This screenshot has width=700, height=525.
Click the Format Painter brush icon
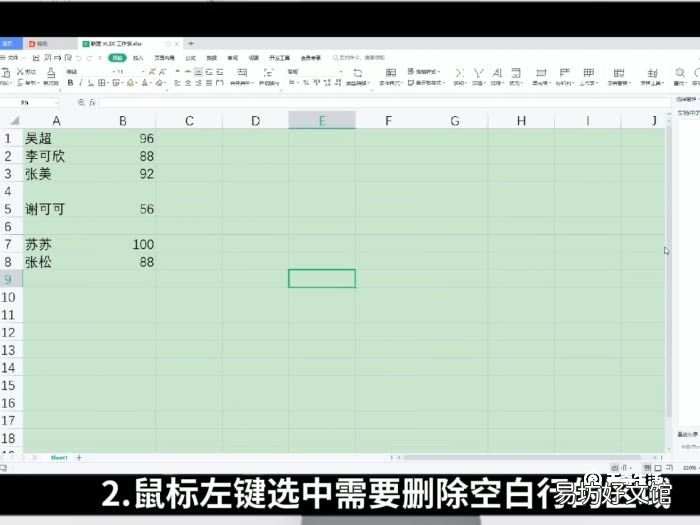tap(51, 73)
